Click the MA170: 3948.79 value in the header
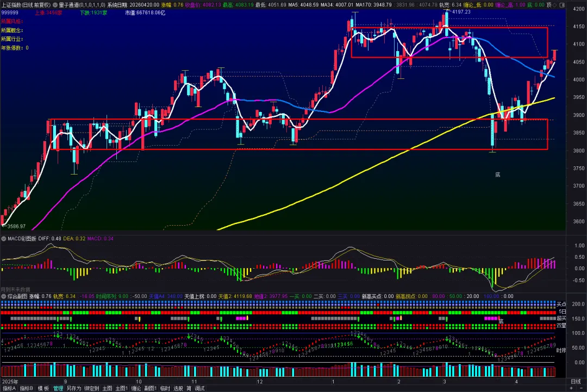Screen dimensions: 587x392 point(373,5)
